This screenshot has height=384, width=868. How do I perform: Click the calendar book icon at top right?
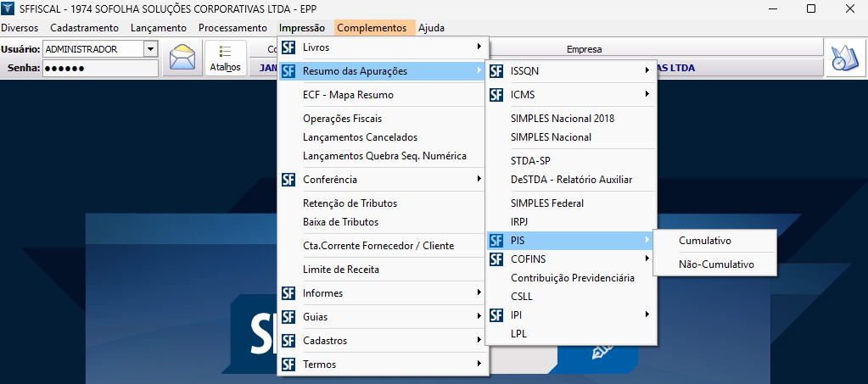[843, 58]
